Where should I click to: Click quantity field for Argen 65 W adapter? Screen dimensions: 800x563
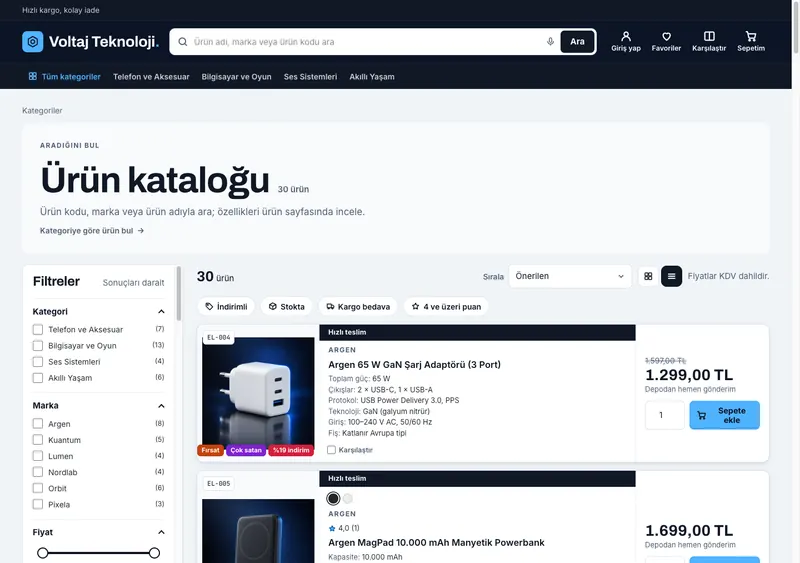pos(664,415)
